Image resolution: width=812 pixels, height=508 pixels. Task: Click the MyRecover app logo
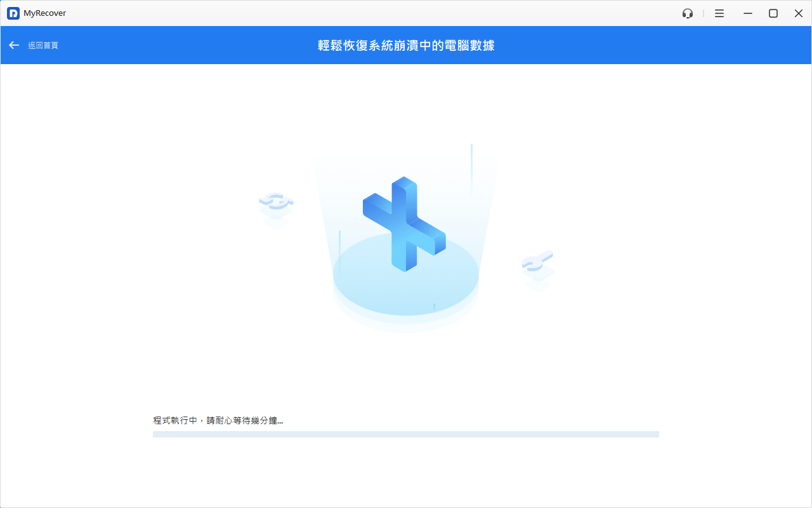pyautogui.click(x=13, y=13)
